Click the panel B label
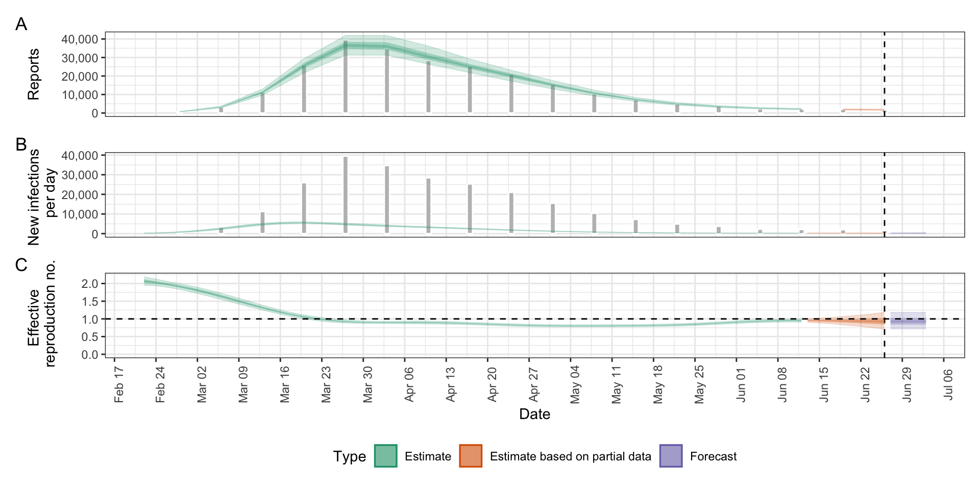 click(x=21, y=144)
